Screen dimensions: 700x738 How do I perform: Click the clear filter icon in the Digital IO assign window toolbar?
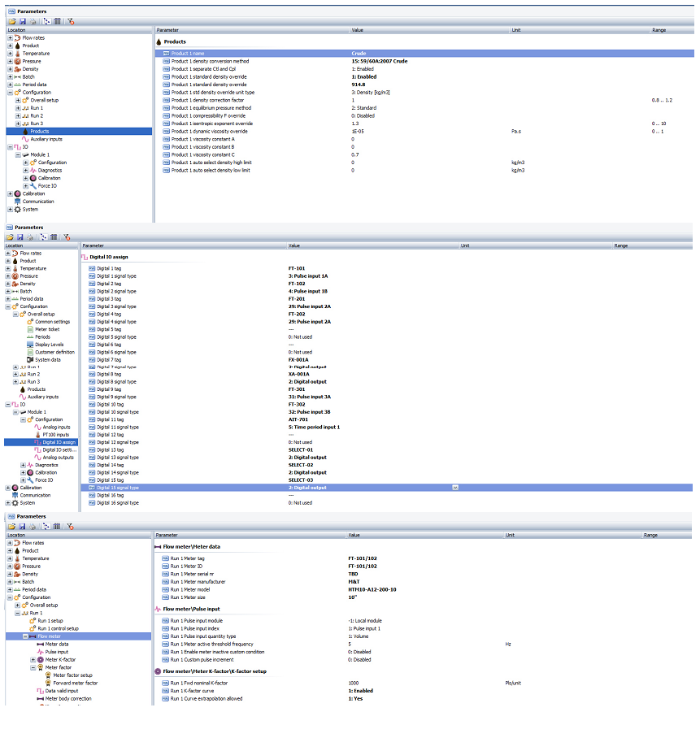point(67,237)
